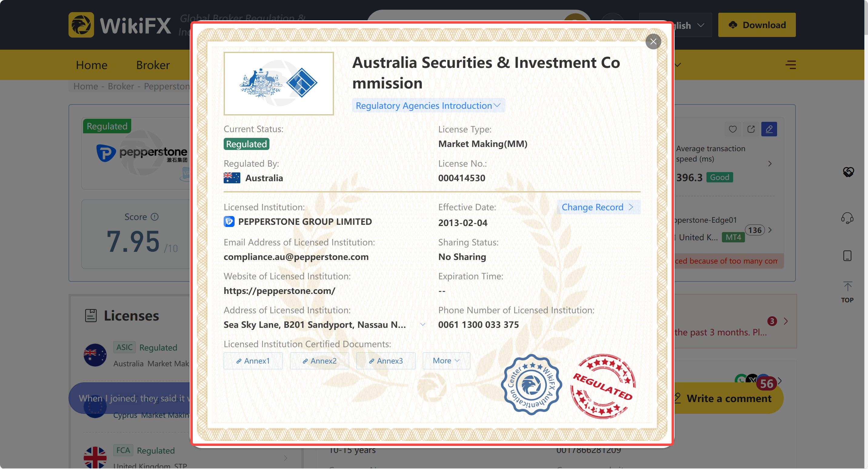This screenshot has width=868, height=469.
Task: Click the Australia flag icon
Action: [232, 178]
